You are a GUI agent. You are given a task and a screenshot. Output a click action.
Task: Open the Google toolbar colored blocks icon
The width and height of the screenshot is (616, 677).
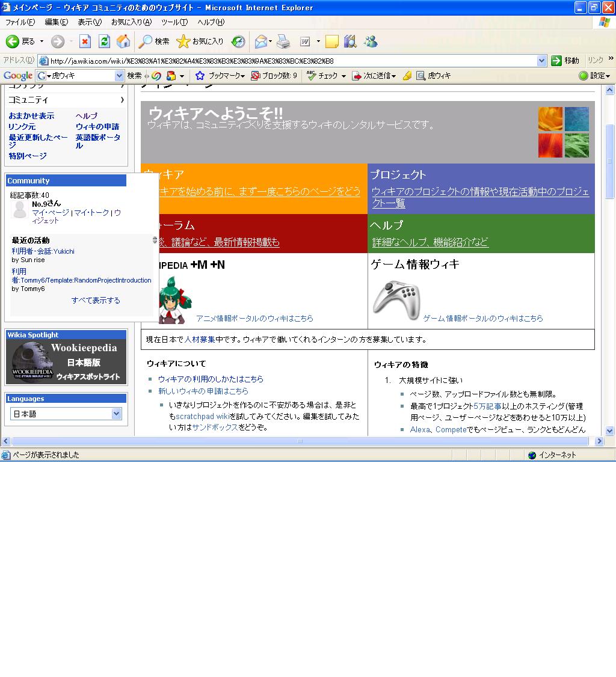[x=171, y=76]
